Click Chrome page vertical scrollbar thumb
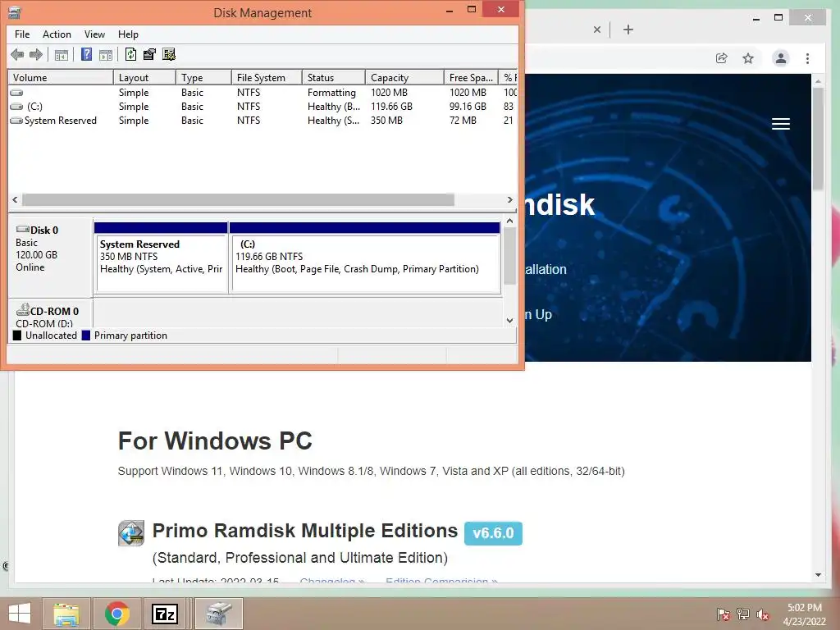 point(818,139)
